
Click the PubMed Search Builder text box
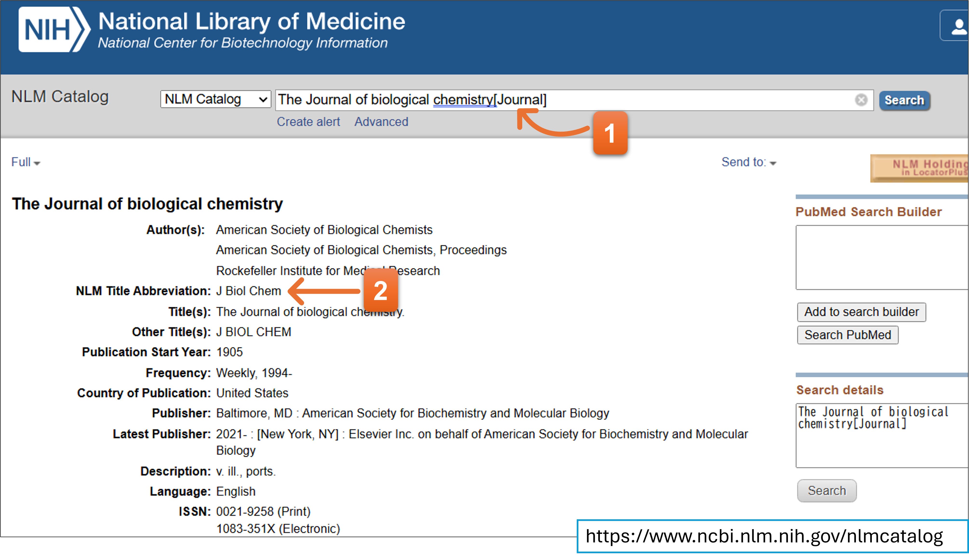[881, 257]
